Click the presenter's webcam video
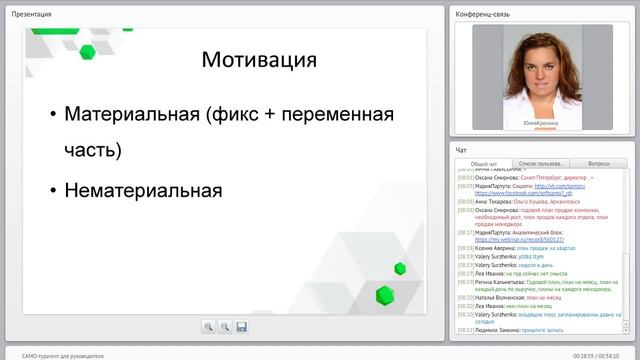The image size is (640, 360). pyautogui.click(x=542, y=77)
